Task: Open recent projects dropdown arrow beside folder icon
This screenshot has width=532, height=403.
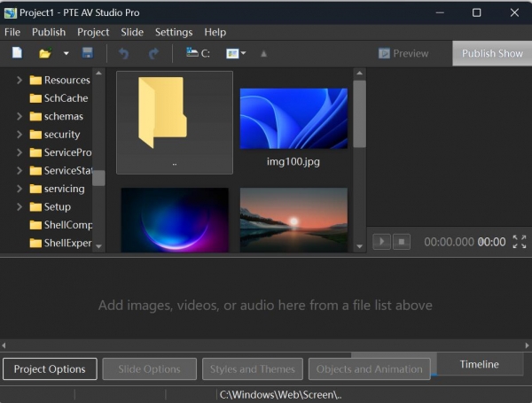Action: pos(66,53)
